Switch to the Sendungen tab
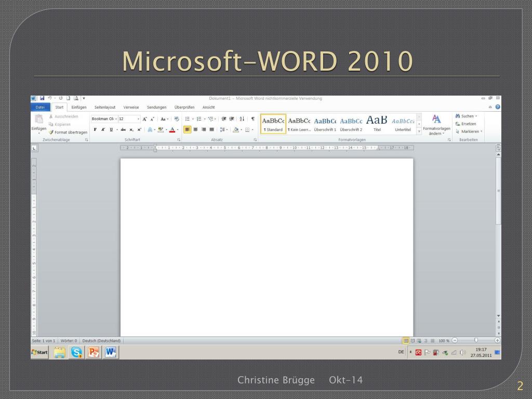 (x=157, y=107)
